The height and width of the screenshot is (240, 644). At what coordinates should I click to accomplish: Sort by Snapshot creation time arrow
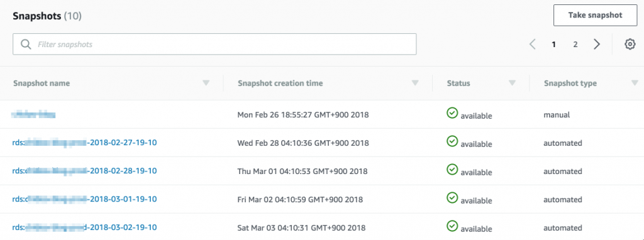415,84
